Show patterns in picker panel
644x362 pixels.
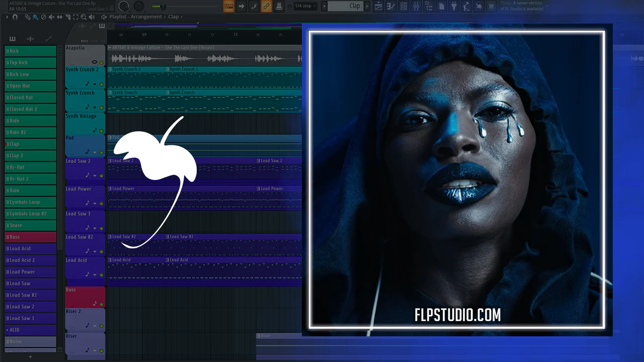(12, 39)
